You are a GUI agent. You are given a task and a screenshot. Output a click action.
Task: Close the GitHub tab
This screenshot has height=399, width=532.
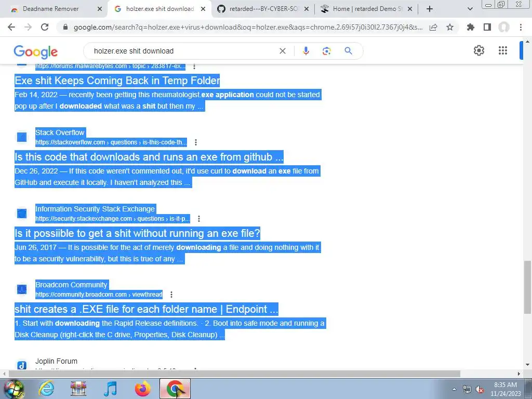307,9
